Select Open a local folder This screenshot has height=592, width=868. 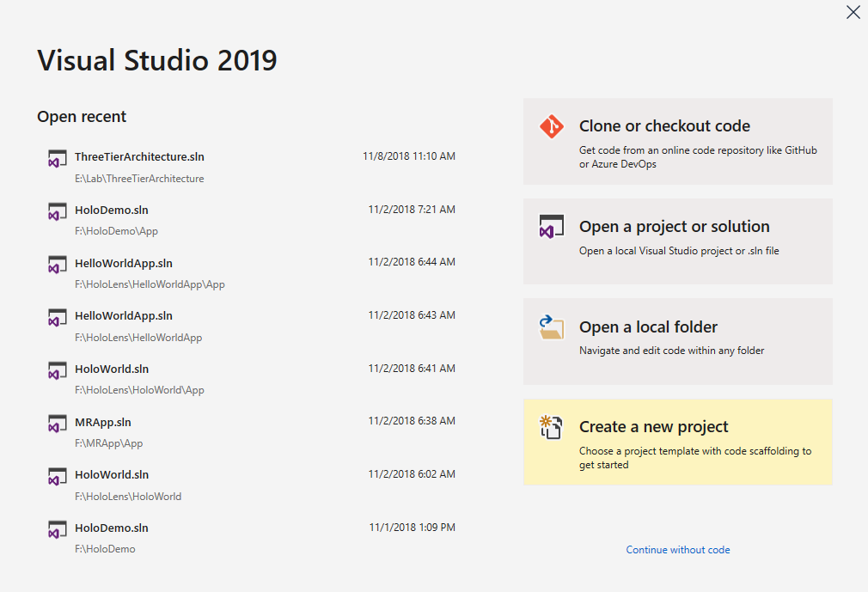click(x=677, y=342)
